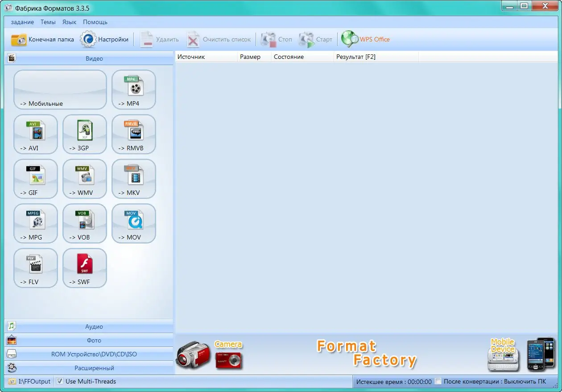Image resolution: width=562 pixels, height=392 pixels.
Task: Expand the ROM Устройство\DVD\CD\ISO section
Action: (x=89, y=354)
